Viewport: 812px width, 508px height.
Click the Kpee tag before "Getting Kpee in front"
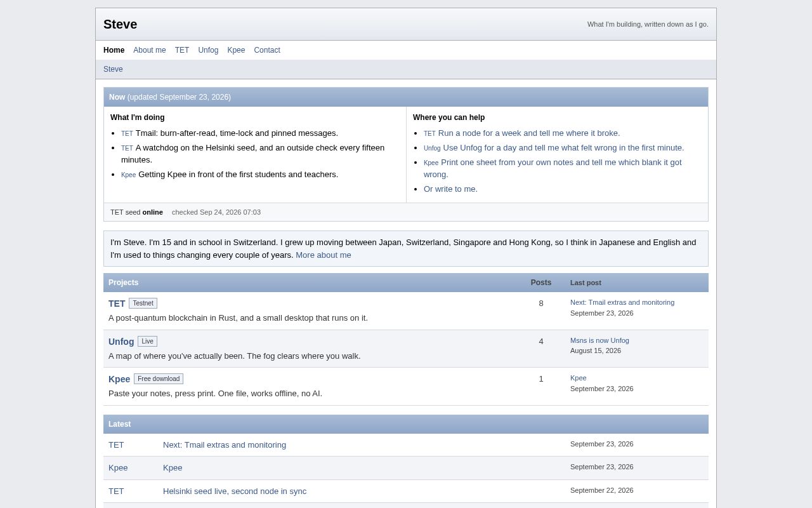click(128, 175)
